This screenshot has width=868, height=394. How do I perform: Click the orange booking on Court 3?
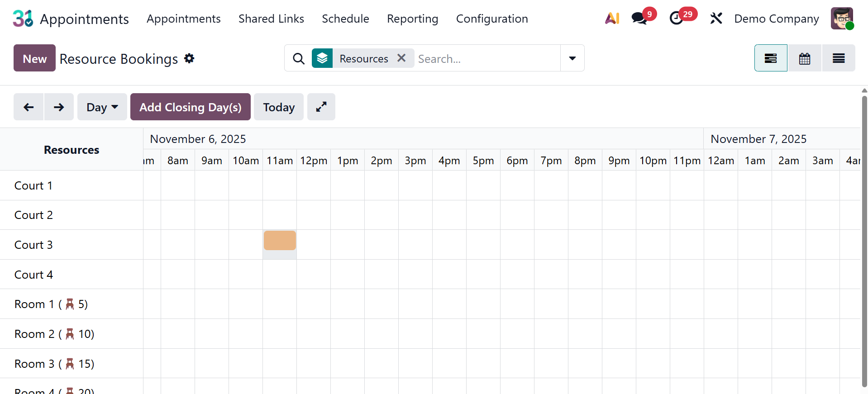click(280, 241)
